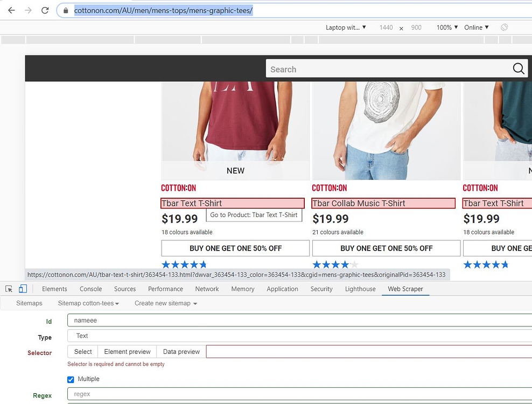Open the Tbar Collab Music T-Shirt link
The image size is (532, 404).
[359, 203]
